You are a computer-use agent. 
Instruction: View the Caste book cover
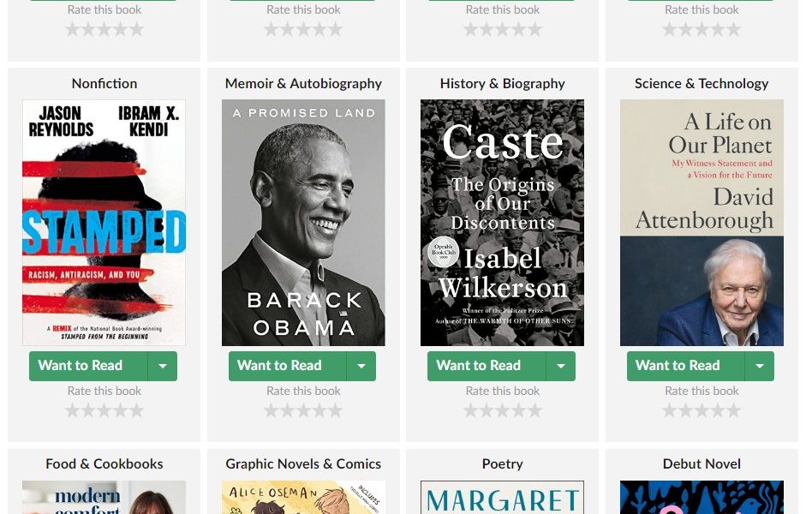(502, 223)
